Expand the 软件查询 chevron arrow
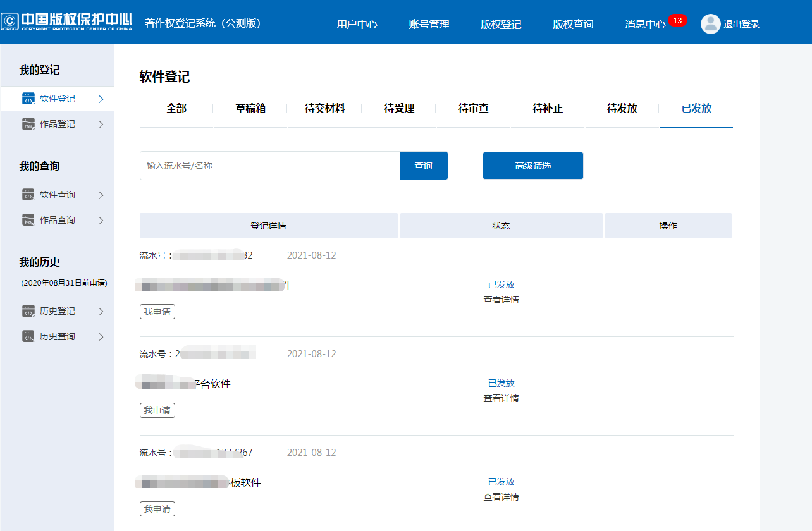The image size is (812, 531). click(x=101, y=195)
